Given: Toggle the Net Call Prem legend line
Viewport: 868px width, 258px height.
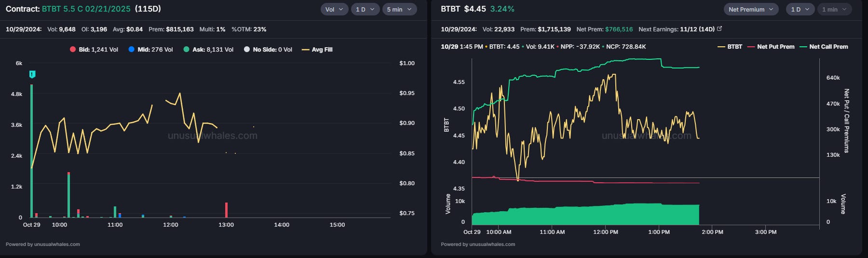Looking at the screenshot, I should [824, 47].
